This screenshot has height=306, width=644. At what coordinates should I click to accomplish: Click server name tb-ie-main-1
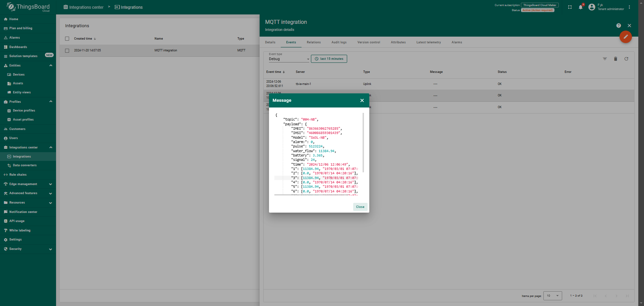303,84
